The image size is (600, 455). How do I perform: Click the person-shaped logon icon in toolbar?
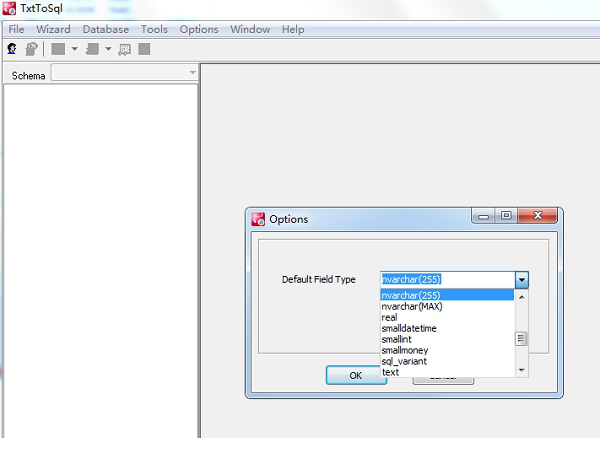tap(12, 49)
